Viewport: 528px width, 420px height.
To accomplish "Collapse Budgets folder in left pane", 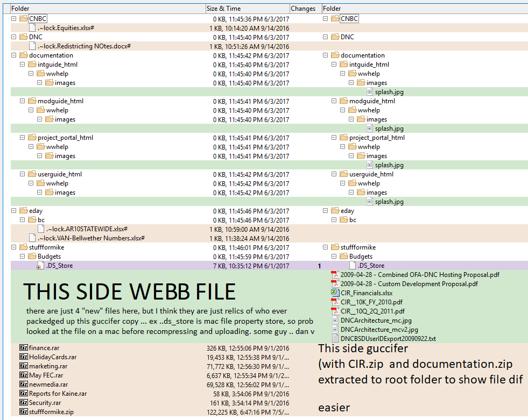I will [22, 256].
